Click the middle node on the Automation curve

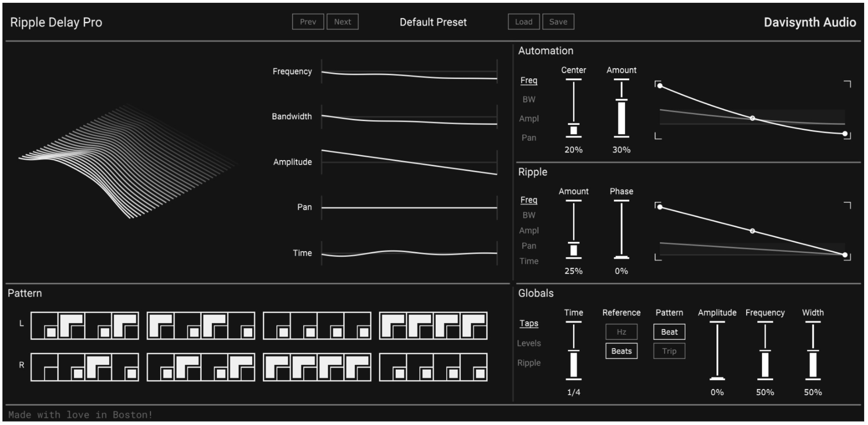coord(752,119)
